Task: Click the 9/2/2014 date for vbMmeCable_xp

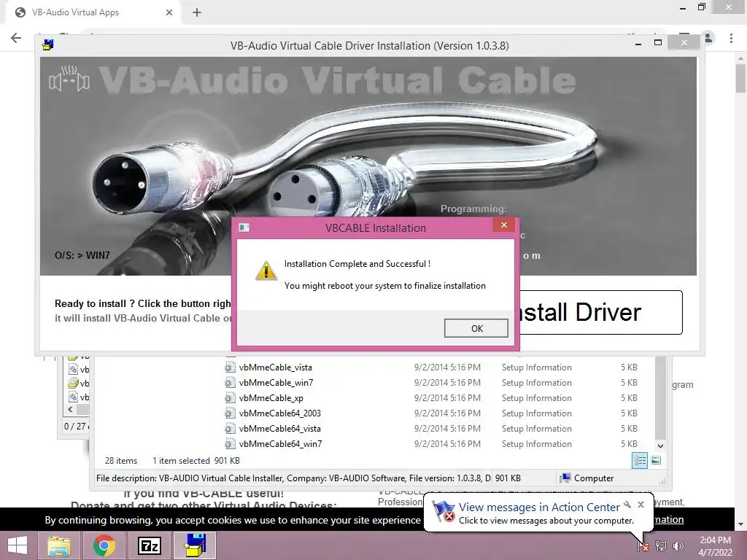Action: [x=447, y=397]
